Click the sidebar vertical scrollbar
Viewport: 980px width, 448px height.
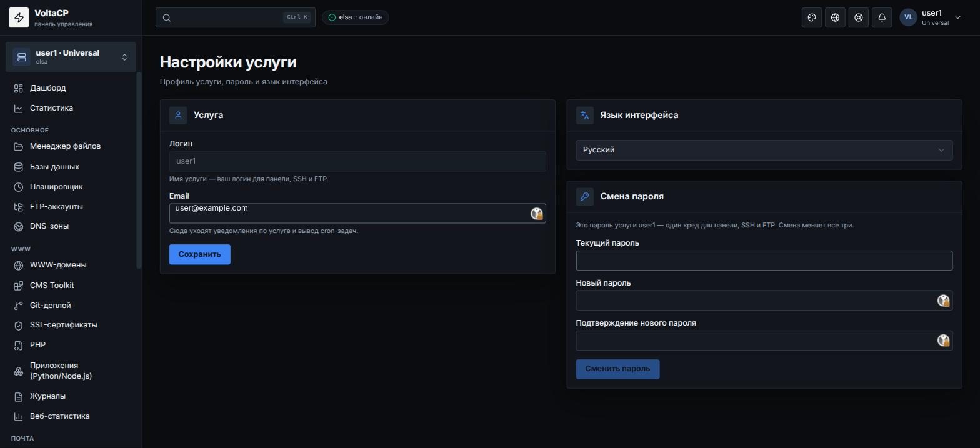click(139, 171)
